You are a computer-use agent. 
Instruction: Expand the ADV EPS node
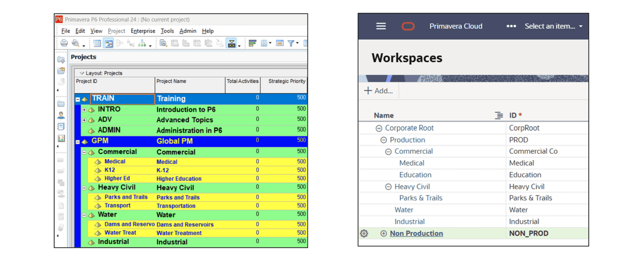(84, 120)
